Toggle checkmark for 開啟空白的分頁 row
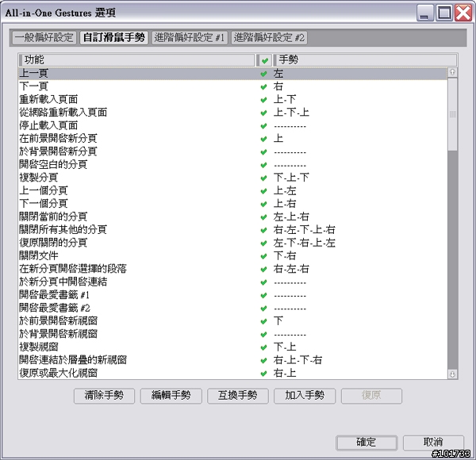 (x=263, y=165)
